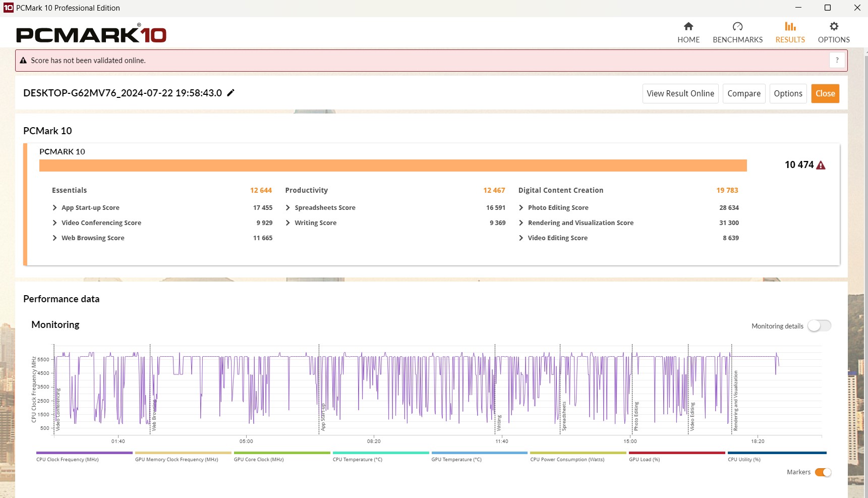Select CPU Utility legend

pyautogui.click(x=777, y=453)
